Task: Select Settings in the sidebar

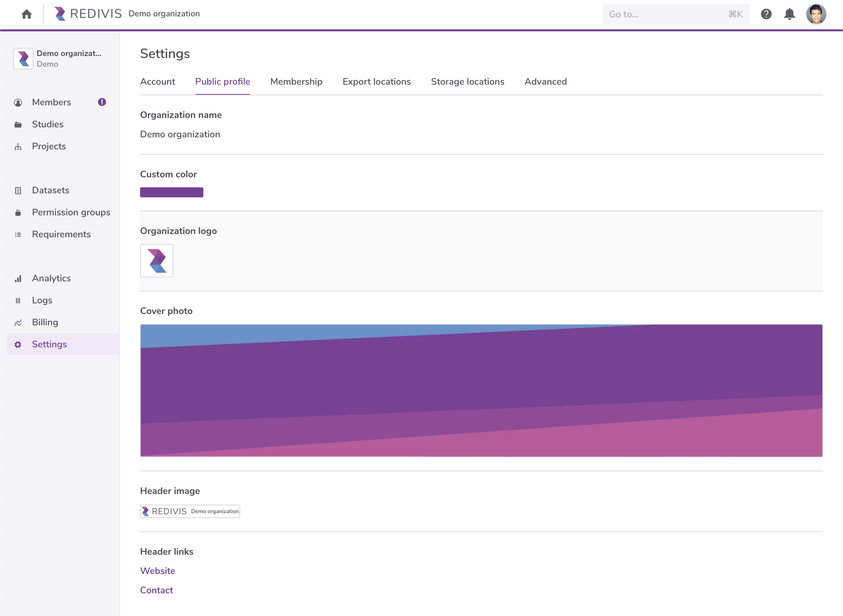Action: click(x=63, y=344)
